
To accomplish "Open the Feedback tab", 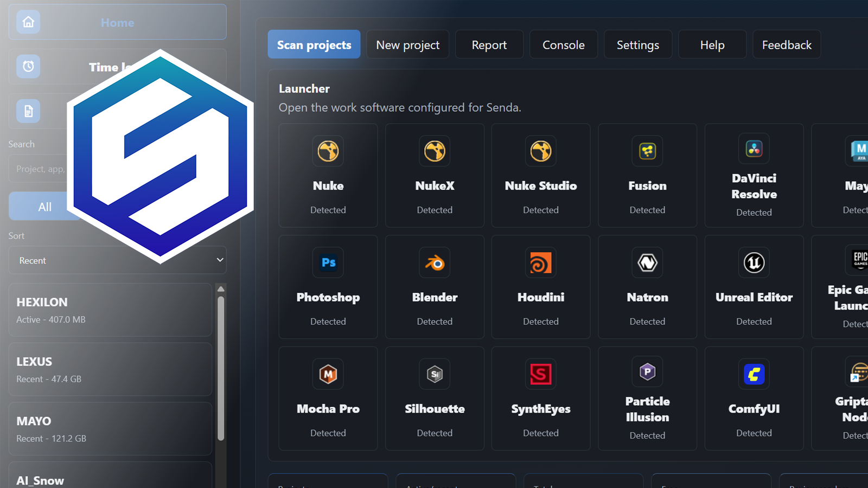I will coord(787,44).
